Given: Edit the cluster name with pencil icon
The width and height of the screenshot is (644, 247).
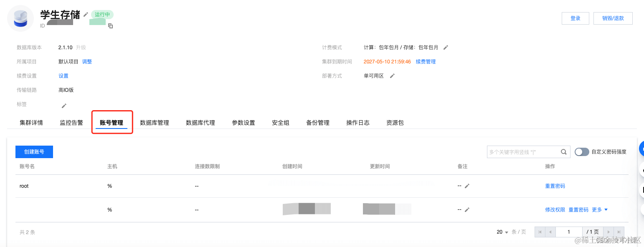Looking at the screenshot, I should click(x=86, y=14).
